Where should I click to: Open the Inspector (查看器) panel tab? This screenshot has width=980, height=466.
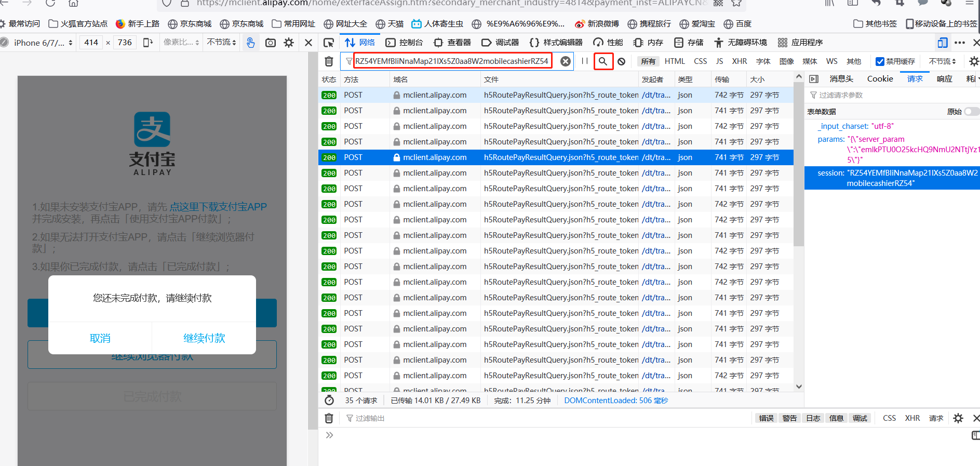coord(452,43)
